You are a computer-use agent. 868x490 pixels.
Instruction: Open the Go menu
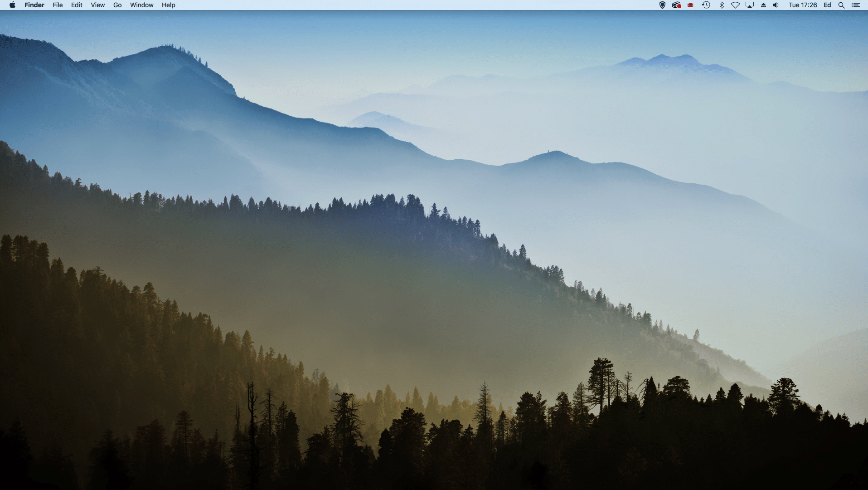coord(117,5)
